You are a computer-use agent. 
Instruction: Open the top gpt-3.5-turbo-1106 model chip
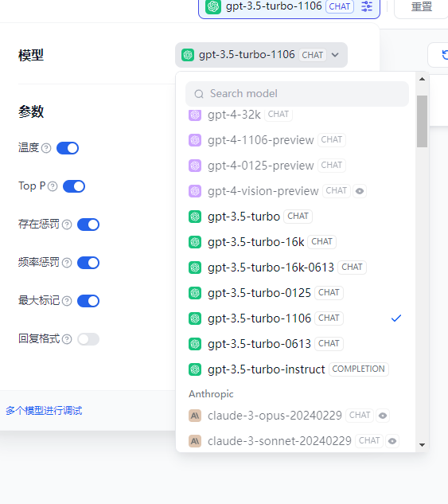289,6
